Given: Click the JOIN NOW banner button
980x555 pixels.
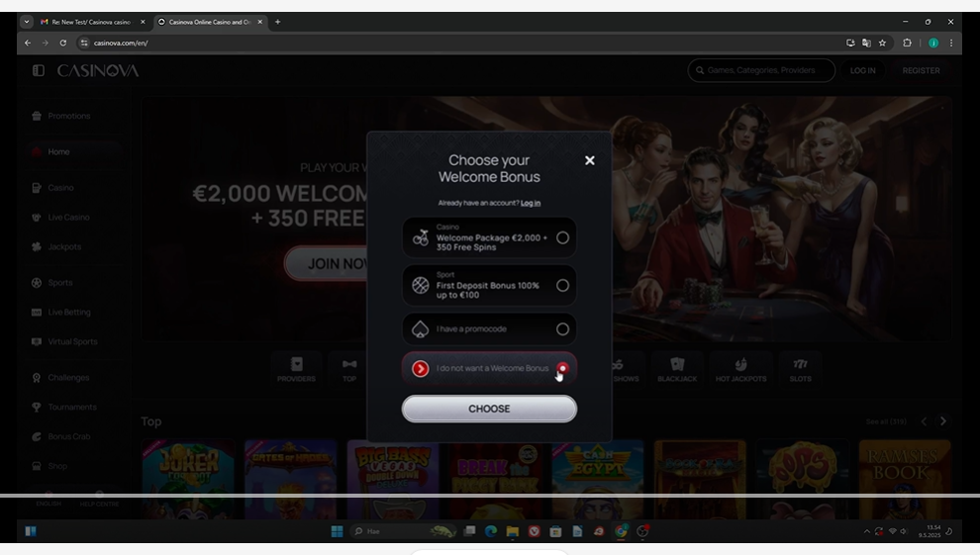Looking at the screenshot, I should (327, 263).
